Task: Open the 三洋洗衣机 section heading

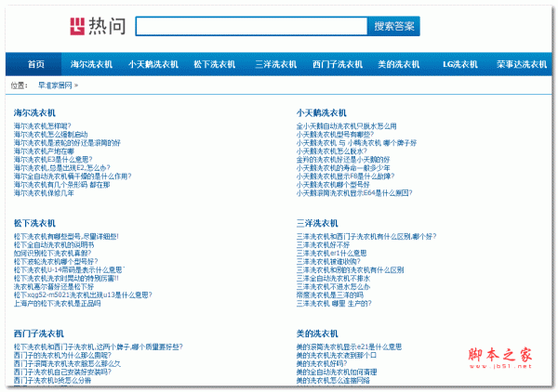Action: [317, 223]
